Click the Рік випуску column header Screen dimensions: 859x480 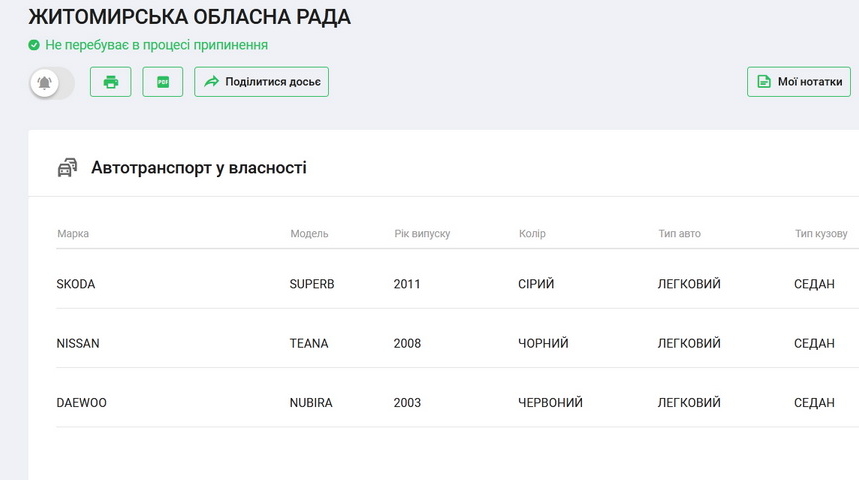[422, 234]
